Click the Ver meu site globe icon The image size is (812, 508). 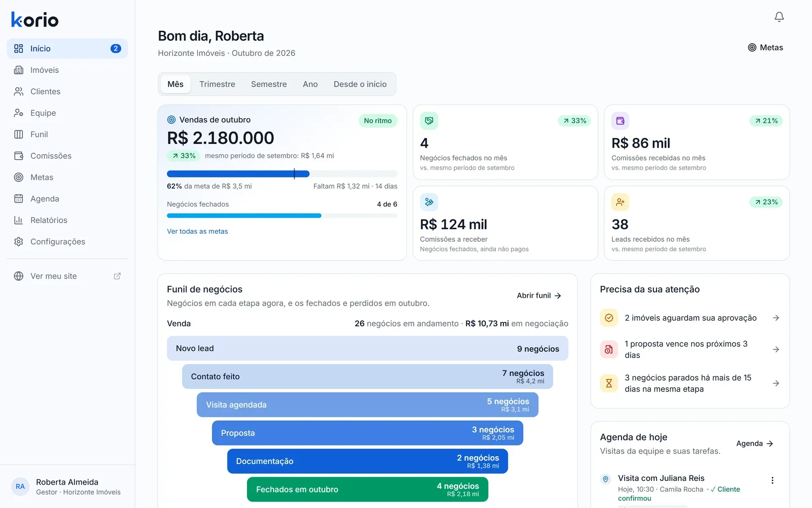19,276
